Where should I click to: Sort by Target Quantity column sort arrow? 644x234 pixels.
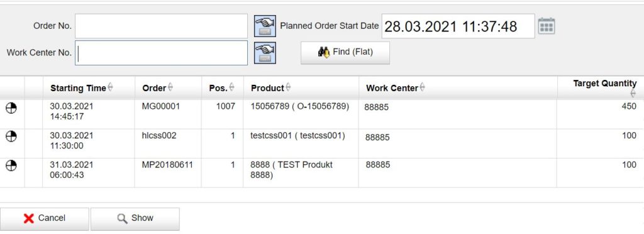click(x=633, y=94)
